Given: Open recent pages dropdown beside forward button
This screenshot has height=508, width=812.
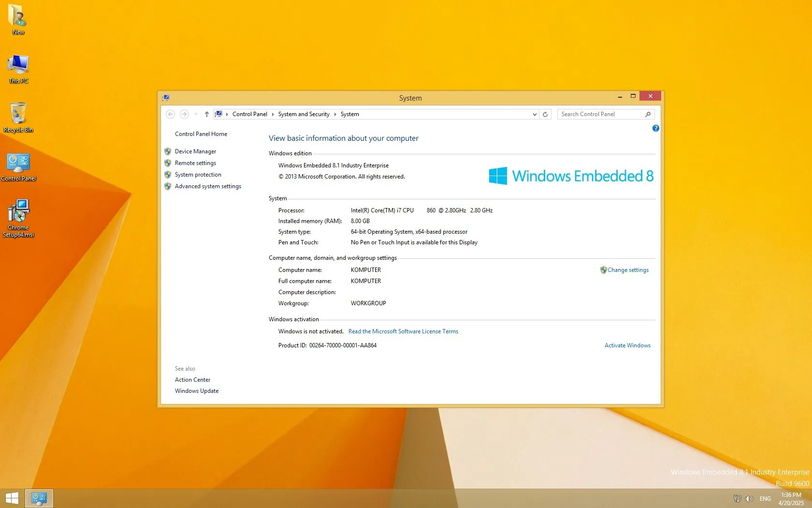Looking at the screenshot, I should tap(195, 114).
